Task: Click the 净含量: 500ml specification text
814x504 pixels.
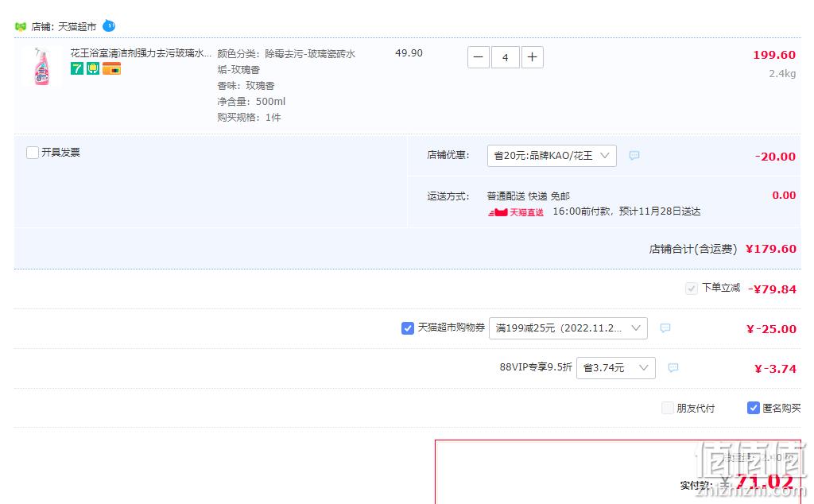Action: click(x=251, y=102)
